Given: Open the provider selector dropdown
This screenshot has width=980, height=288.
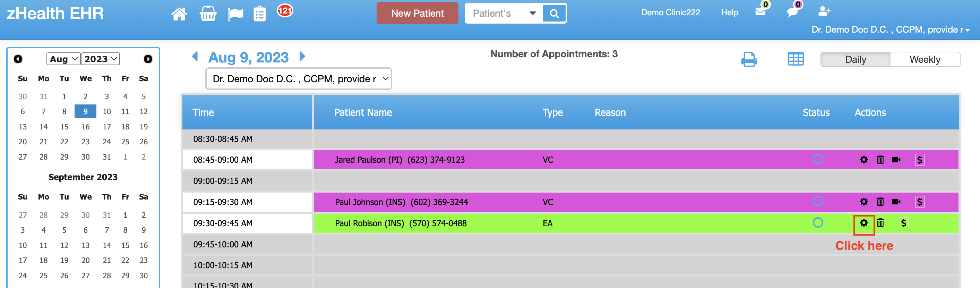Looking at the screenshot, I should point(299,79).
